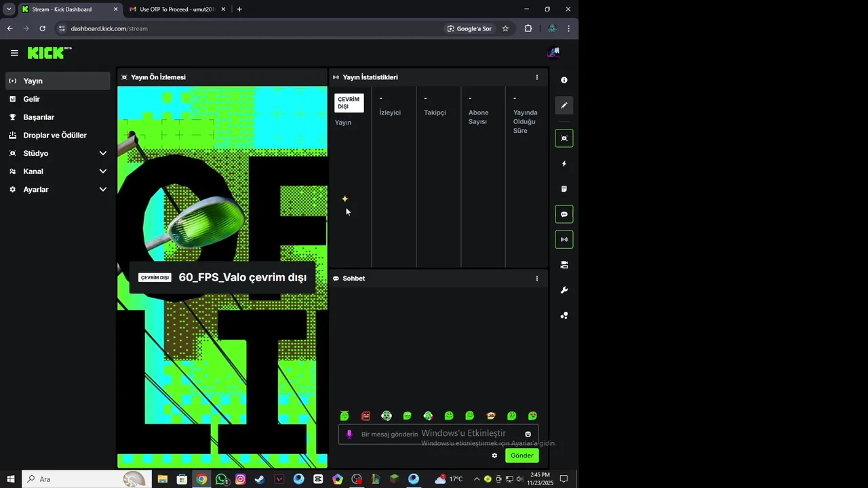Switch to the Use OTP To Proceed Gmail tab
868x488 pixels.
(x=178, y=9)
